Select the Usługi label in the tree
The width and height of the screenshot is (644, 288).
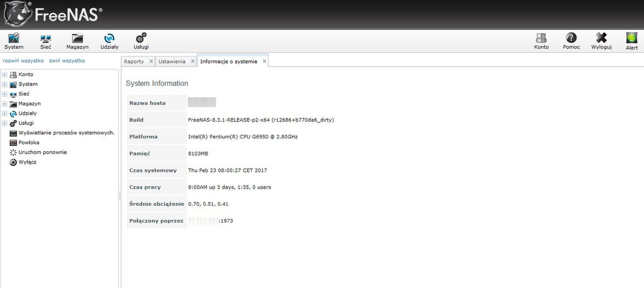point(26,123)
